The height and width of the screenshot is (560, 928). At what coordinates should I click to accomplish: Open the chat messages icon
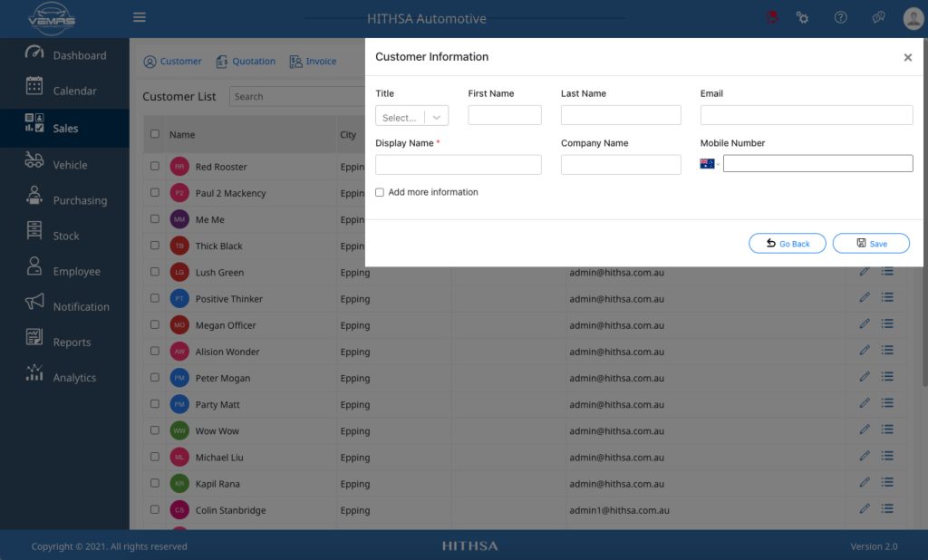[878, 17]
